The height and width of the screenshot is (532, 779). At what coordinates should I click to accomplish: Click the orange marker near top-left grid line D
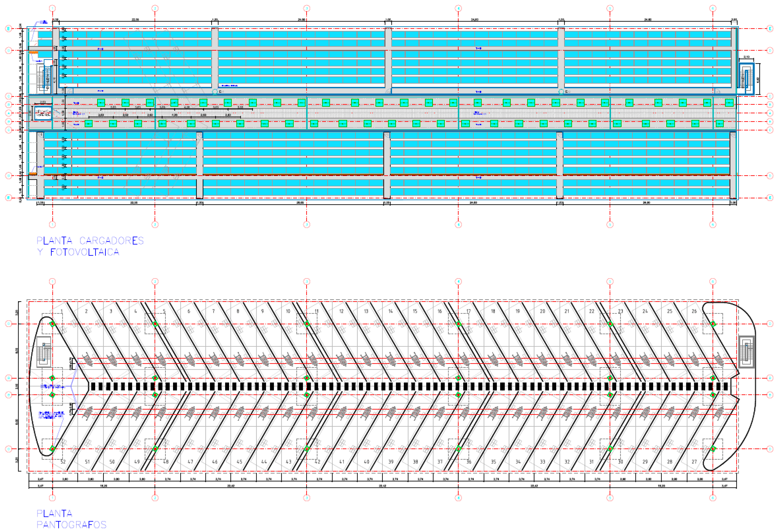coord(33,53)
